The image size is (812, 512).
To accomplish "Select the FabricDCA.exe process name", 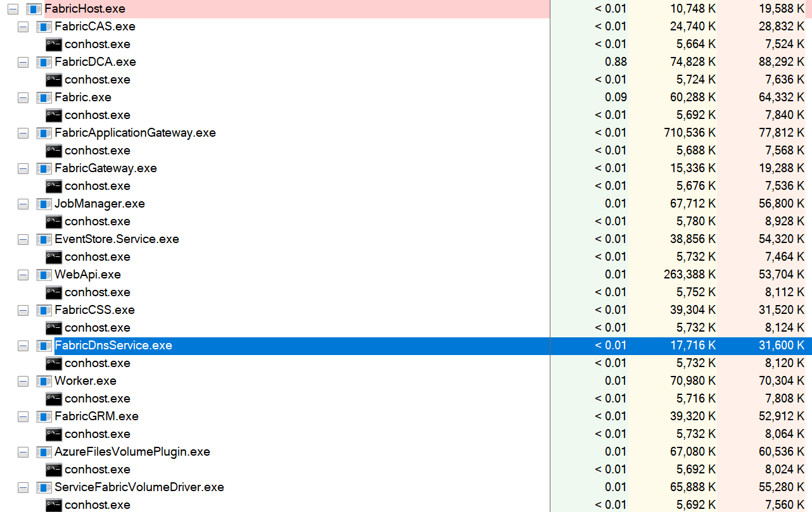I will click(x=95, y=62).
